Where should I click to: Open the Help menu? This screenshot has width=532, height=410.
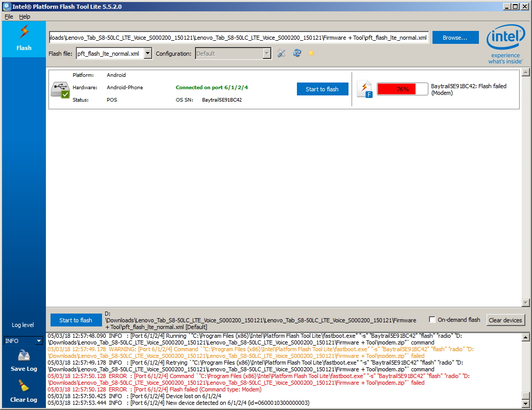(24, 17)
